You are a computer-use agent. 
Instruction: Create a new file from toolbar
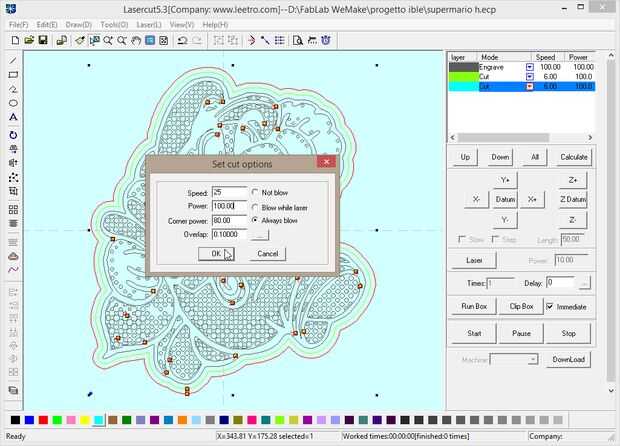pos(15,40)
